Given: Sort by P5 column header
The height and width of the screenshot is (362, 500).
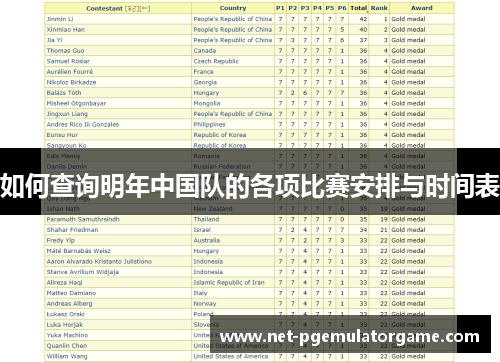Looking at the screenshot, I should [329, 8].
